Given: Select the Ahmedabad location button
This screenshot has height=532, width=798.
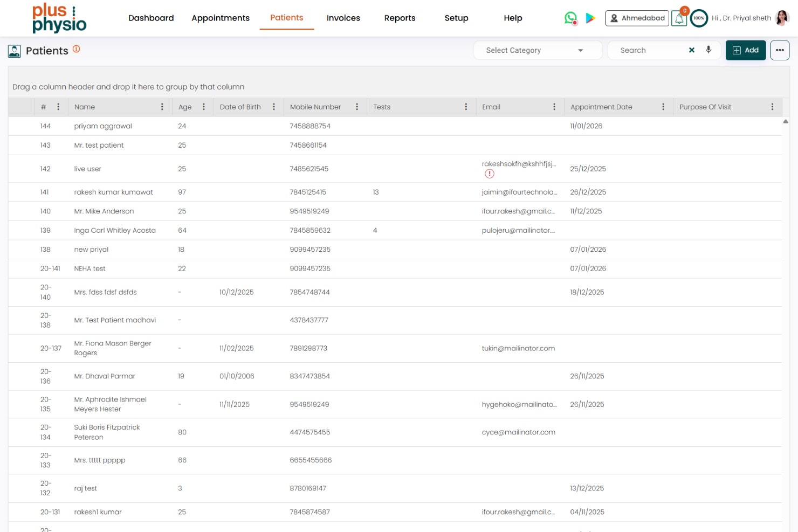Looking at the screenshot, I should [x=637, y=18].
